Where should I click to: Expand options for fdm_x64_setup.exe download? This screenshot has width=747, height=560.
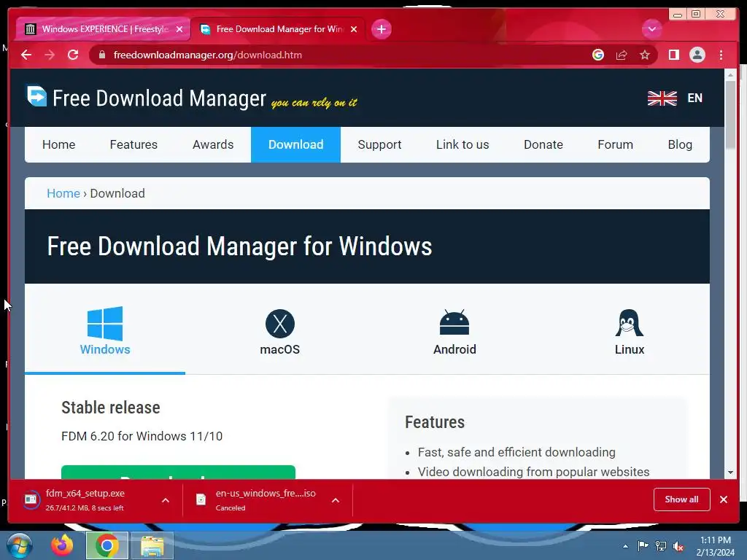[166, 500]
